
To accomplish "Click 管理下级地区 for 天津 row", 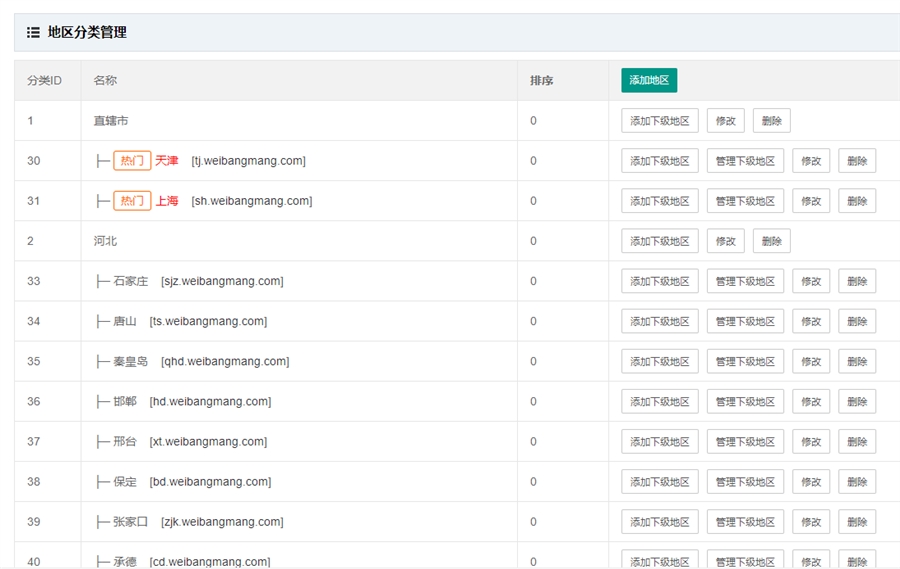I will pyautogui.click(x=745, y=161).
